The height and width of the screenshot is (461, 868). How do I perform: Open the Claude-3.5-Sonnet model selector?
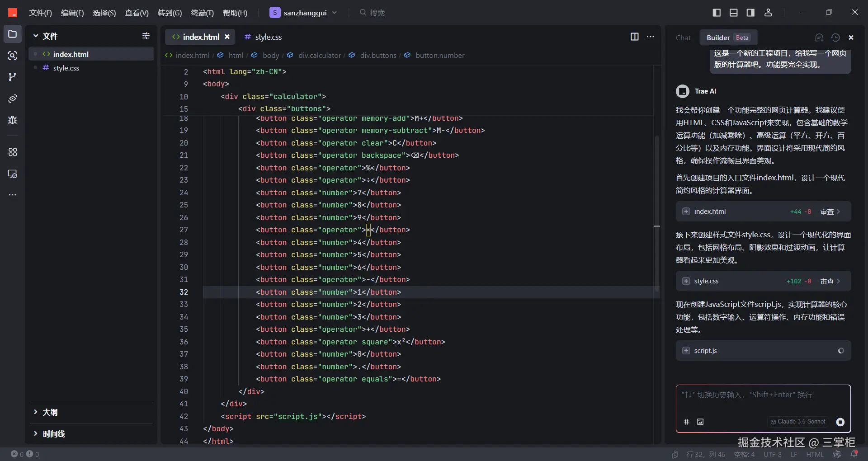pos(798,422)
